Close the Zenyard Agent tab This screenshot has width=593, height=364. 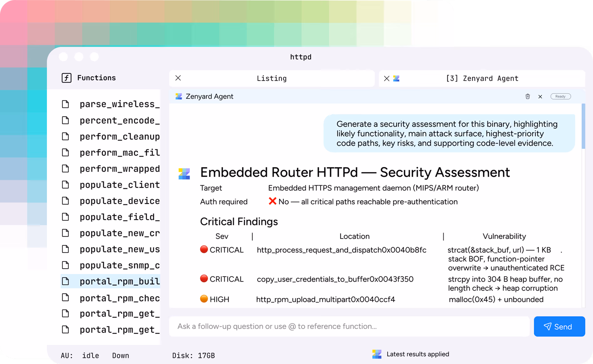coord(387,78)
